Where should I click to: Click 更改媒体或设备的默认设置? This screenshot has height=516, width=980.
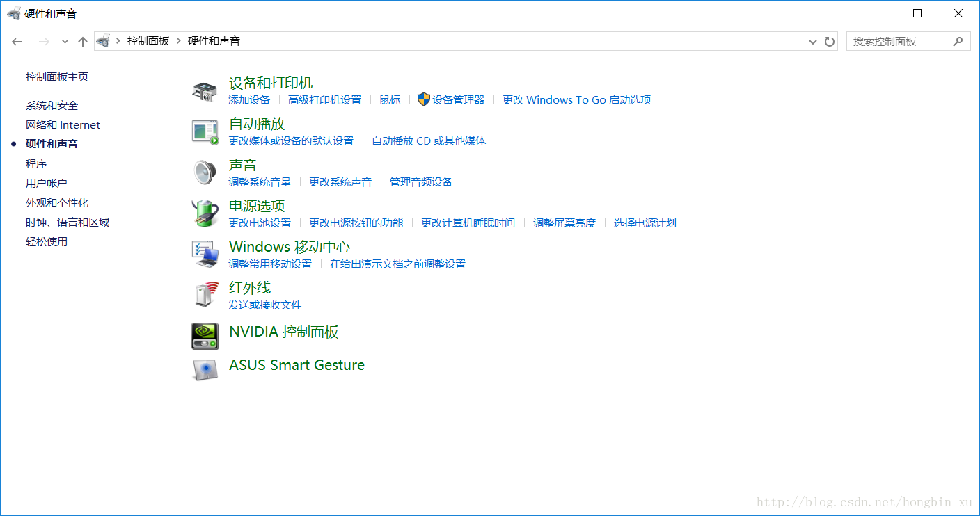click(x=291, y=141)
